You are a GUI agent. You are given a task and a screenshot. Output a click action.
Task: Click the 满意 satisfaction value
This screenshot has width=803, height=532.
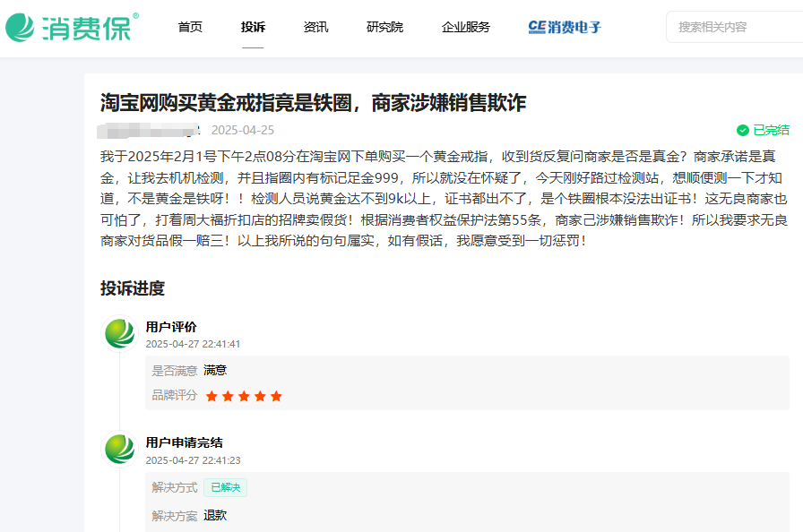click(x=215, y=370)
